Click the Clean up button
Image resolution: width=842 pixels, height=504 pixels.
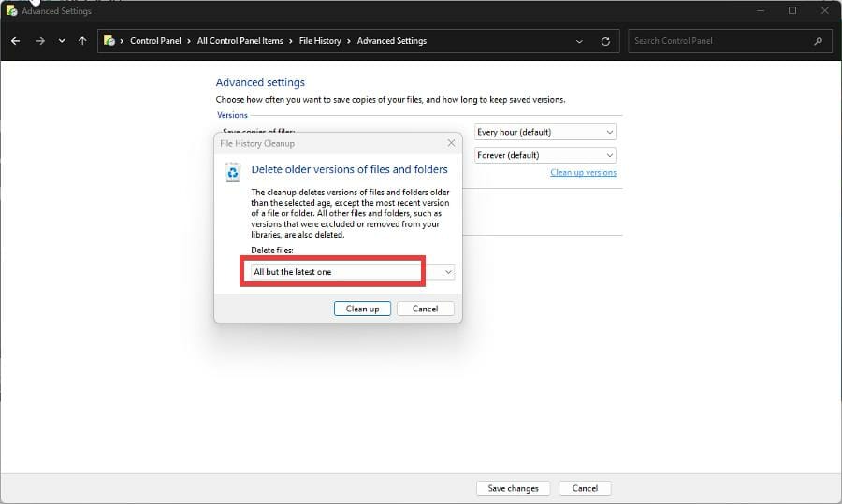[362, 309]
